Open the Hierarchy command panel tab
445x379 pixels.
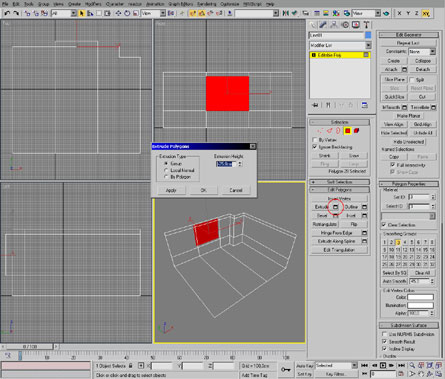coord(334,25)
